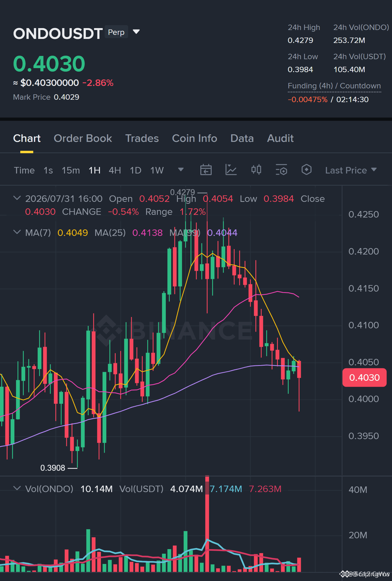Click the 24h Low value 0.3984
392x581 pixels.
coord(300,70)
